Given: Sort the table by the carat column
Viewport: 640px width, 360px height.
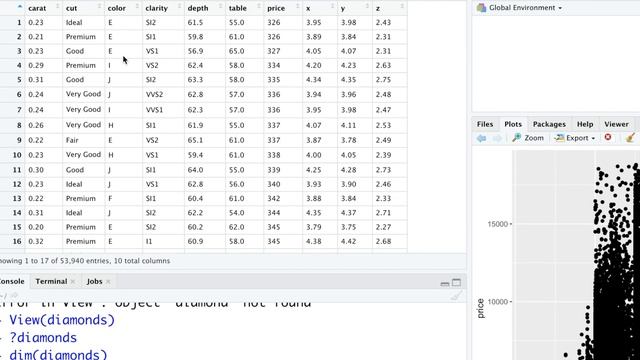Looking at the screenshot, I should point(43,8).
